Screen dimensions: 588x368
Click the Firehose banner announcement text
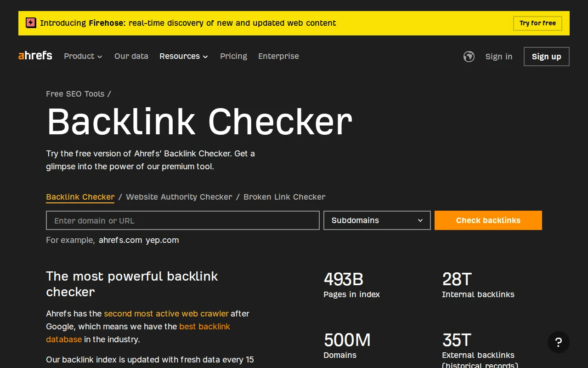coord(188,23)
